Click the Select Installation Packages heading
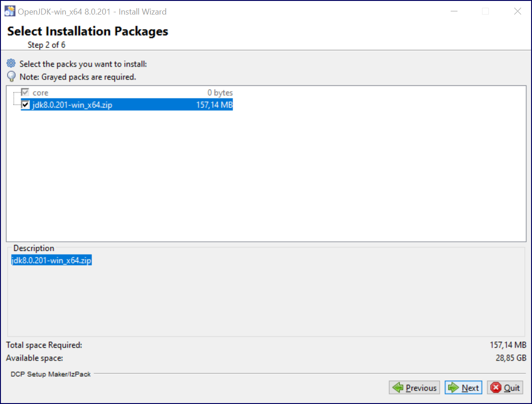Screen dimensions: 532x404 tap(88, 31)
